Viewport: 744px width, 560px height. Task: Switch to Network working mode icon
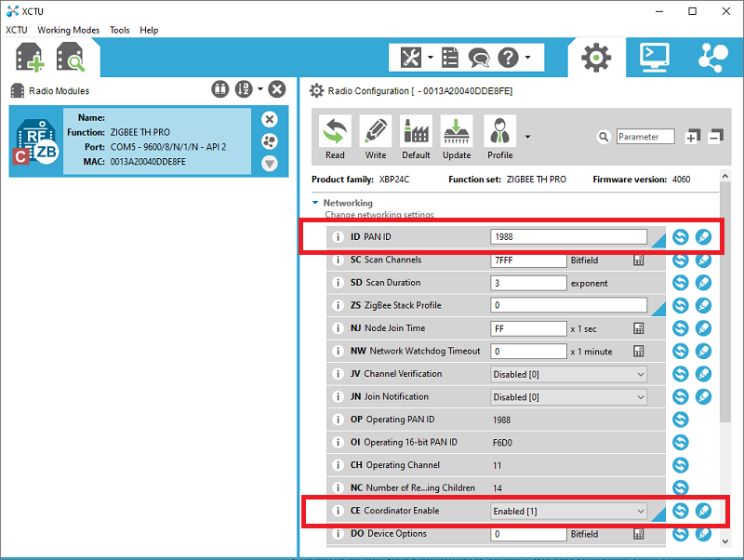tap(713, 57)
